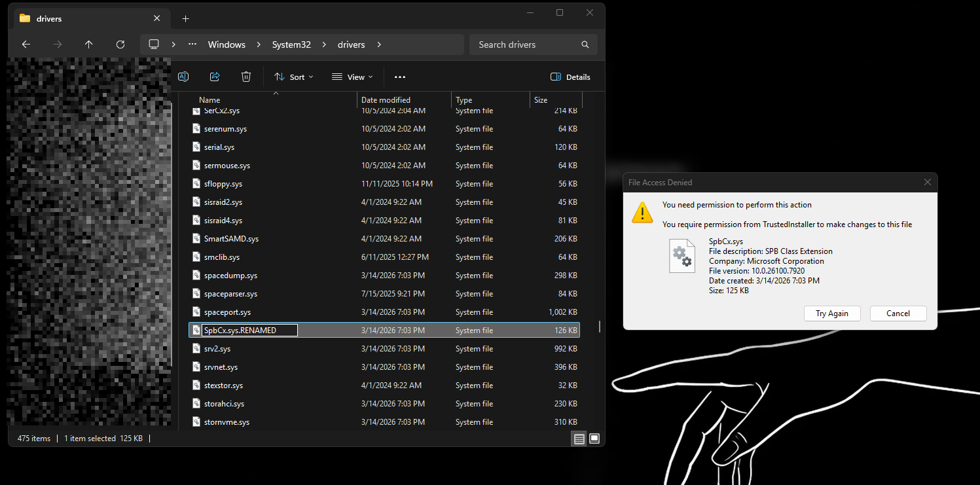
Task: Go up one folder level
Action: point(89,45)
